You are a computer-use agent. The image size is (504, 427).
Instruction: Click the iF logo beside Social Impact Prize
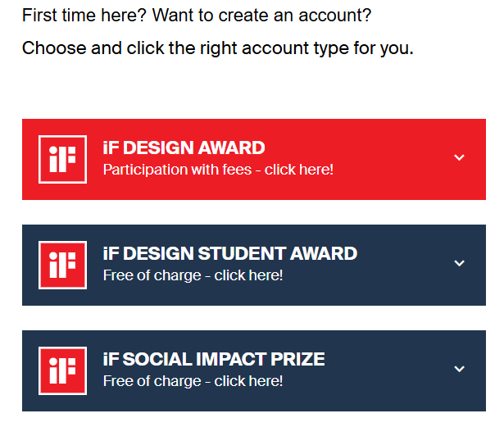pos(62,370)
